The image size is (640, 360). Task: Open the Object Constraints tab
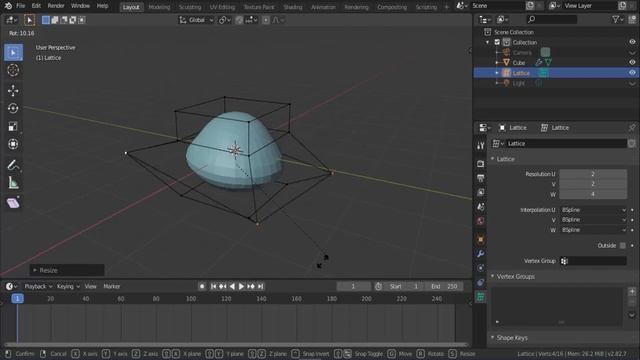pos(480,282)
